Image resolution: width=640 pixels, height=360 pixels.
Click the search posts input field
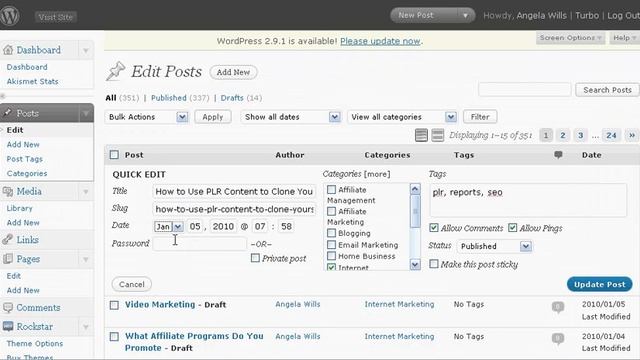pos(525,90)
